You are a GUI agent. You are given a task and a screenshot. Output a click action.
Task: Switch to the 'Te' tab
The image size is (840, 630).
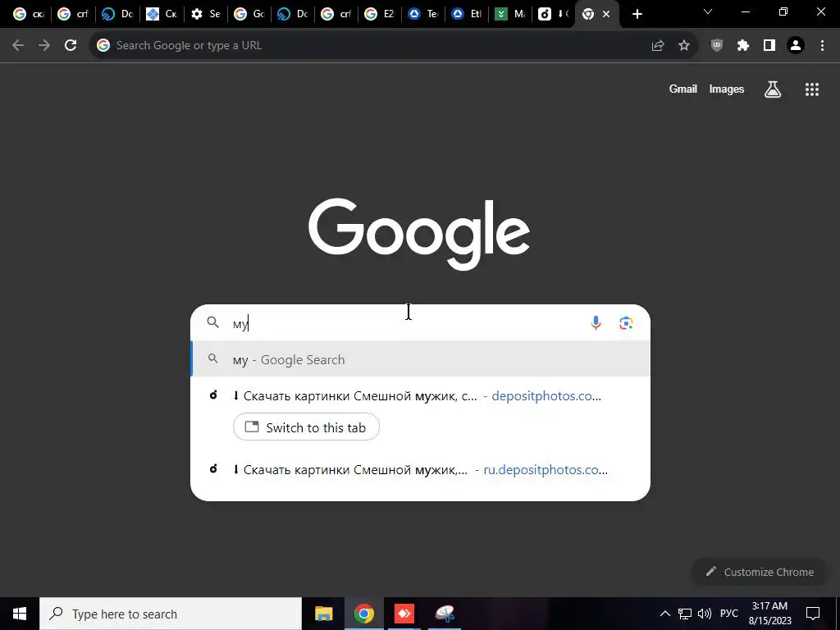[x=423, y=14]
